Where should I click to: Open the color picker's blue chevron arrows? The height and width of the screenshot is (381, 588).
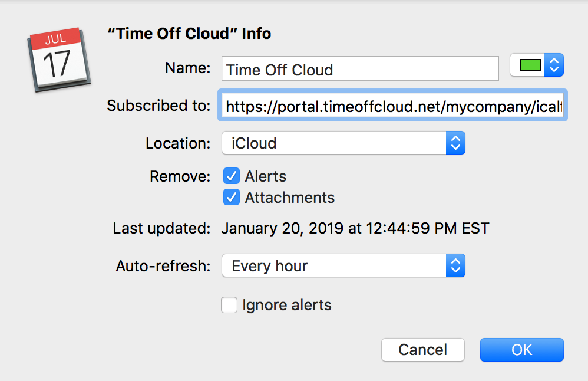click(554, 66)
